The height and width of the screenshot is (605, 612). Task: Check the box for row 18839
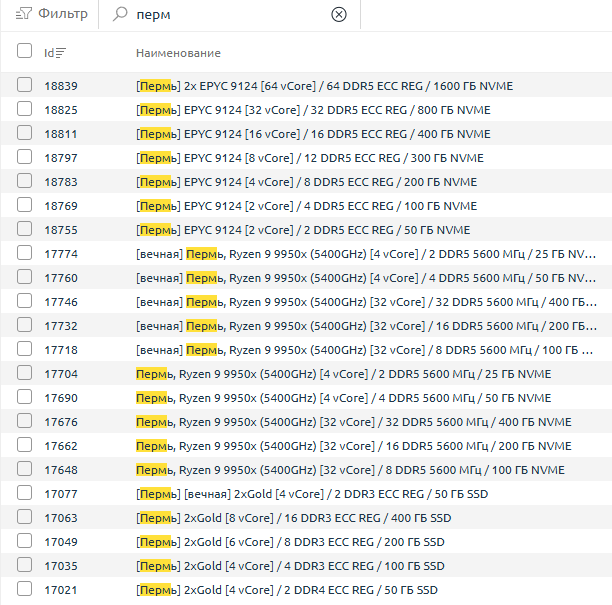click(24, 86)
